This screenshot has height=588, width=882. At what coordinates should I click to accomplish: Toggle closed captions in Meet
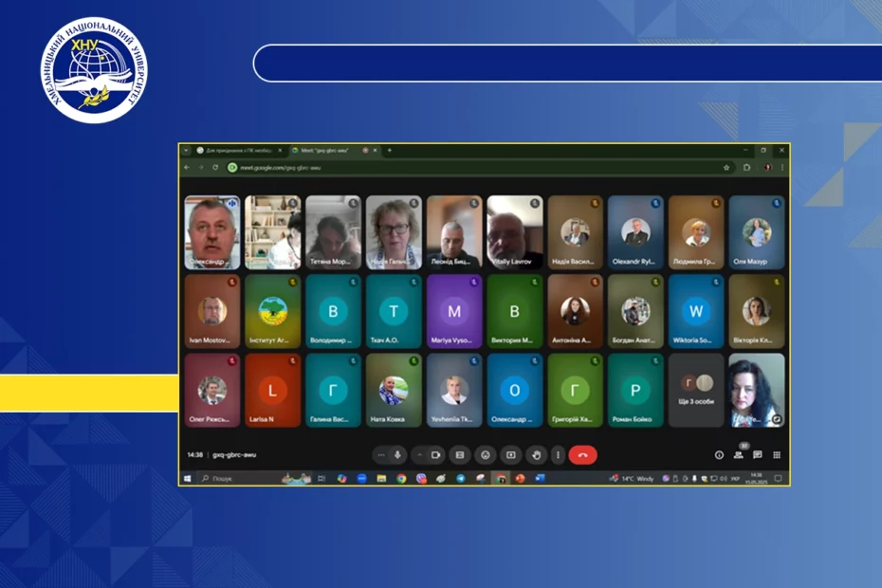(460, 454)
